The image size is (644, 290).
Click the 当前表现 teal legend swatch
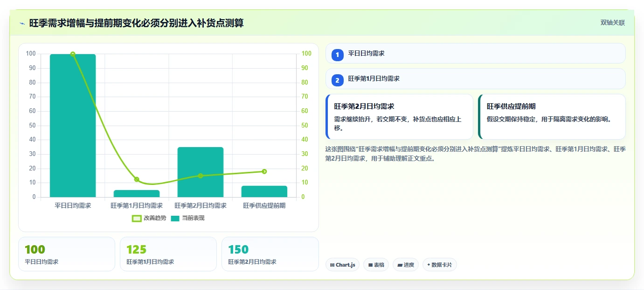[175, 218]
